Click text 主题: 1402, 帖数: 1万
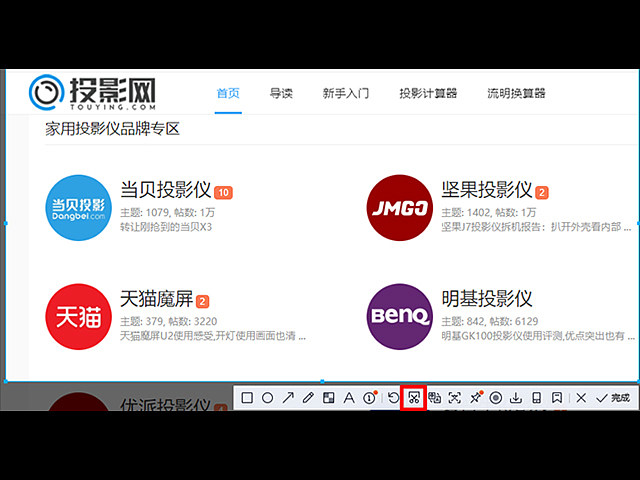 (489, 212)
